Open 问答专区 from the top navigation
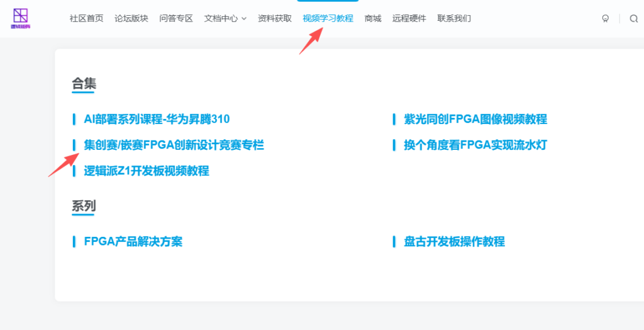This screenshot has width=644, height=330. point(176,19)
